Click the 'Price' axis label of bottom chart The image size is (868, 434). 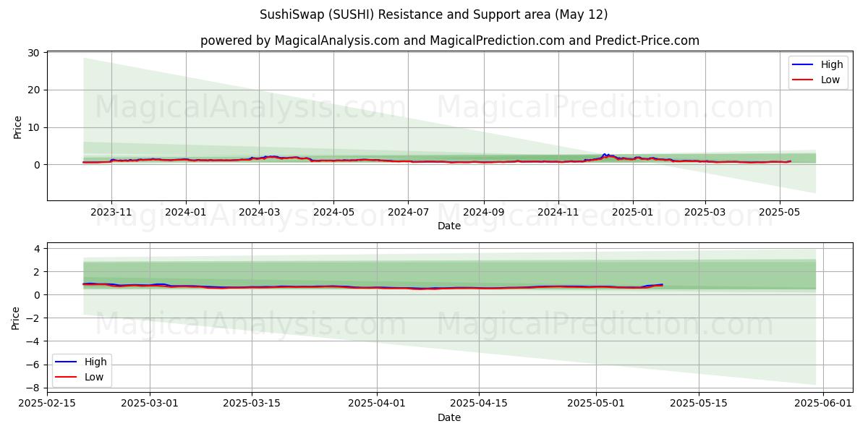point(17,318)
